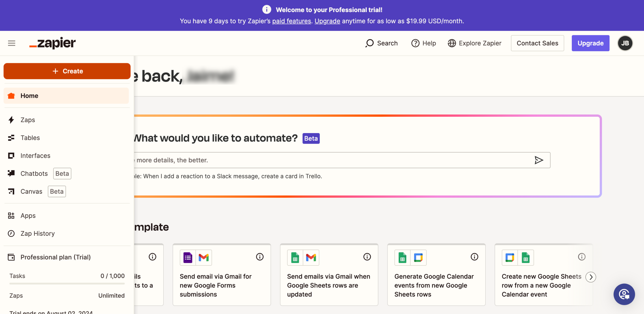Select the Canvas sidebar item
This screenshot has height=314, width=644.
coord(31,191)
